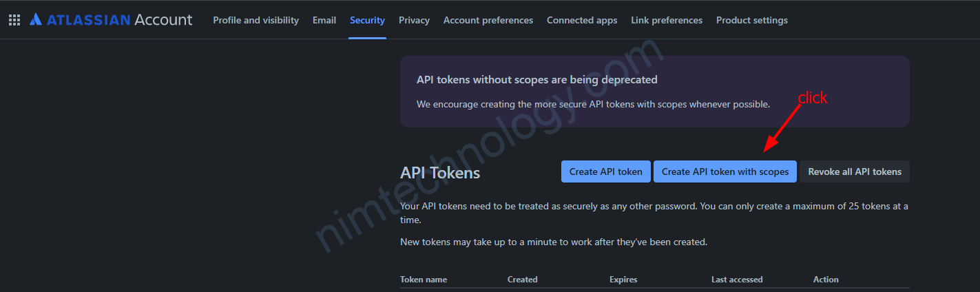980x292 pixels.
Task: Click the Create API token button
Action: [x=605, y=171]
